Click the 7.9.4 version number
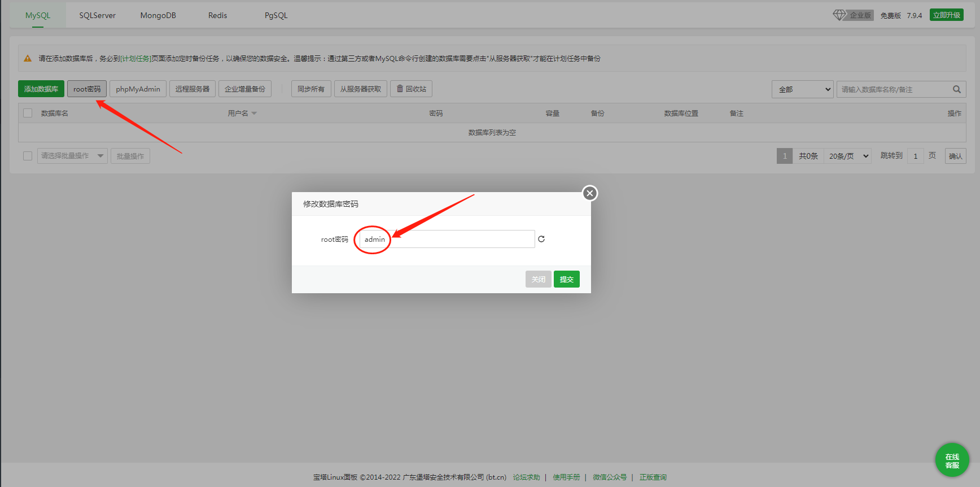The height and width of the screenshot is (487, 980). pos(915,16)
